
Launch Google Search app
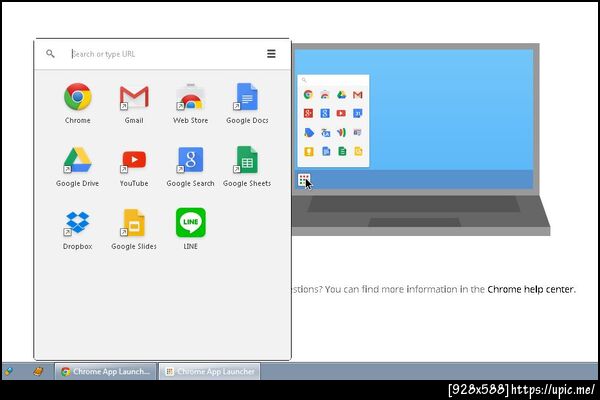[191, 160]
